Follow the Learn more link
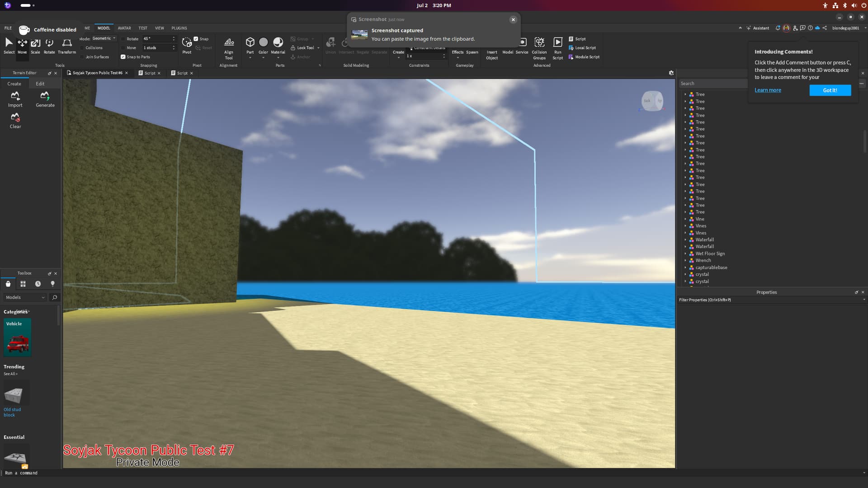Viewport: 868px width, 488px height. (768, 90)
